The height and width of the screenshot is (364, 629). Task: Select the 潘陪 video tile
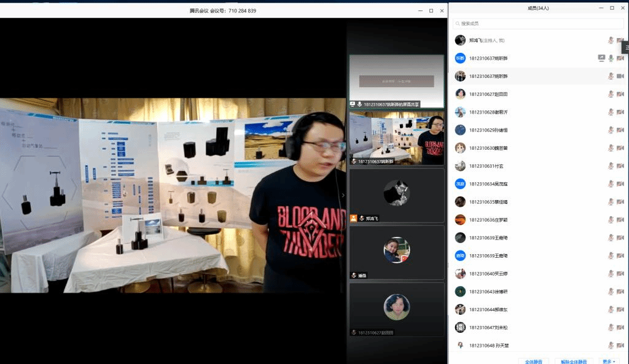point(396,252)
